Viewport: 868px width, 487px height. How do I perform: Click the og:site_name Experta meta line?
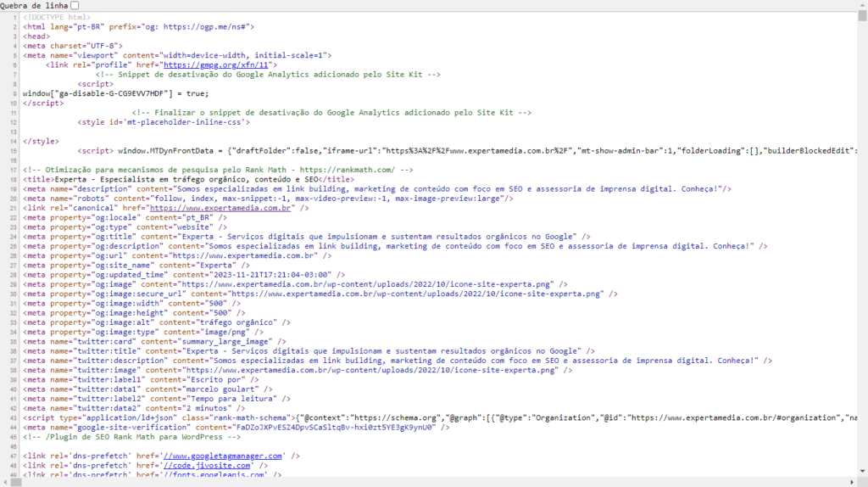click(x=136, y=266)
